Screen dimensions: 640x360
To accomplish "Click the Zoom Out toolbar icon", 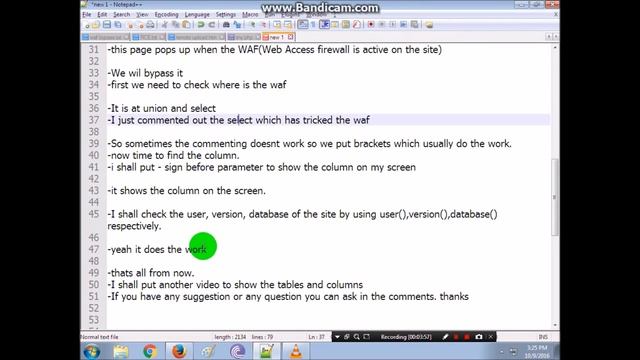I will tap(264, 25).
